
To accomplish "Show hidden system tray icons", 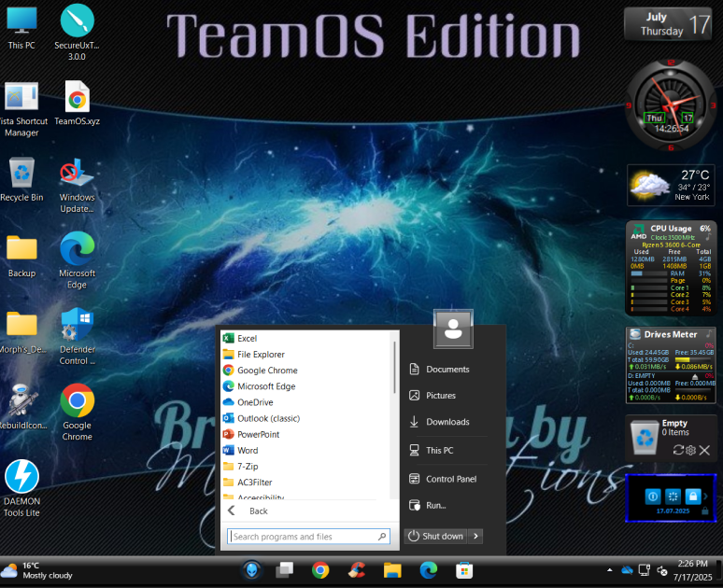I will point(610,570).
